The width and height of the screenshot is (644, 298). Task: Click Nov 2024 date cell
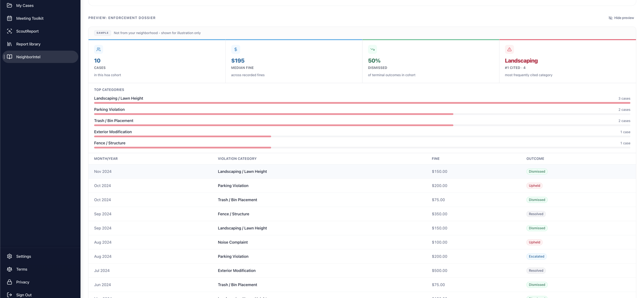pyautogui.click(x=103, y=172)
